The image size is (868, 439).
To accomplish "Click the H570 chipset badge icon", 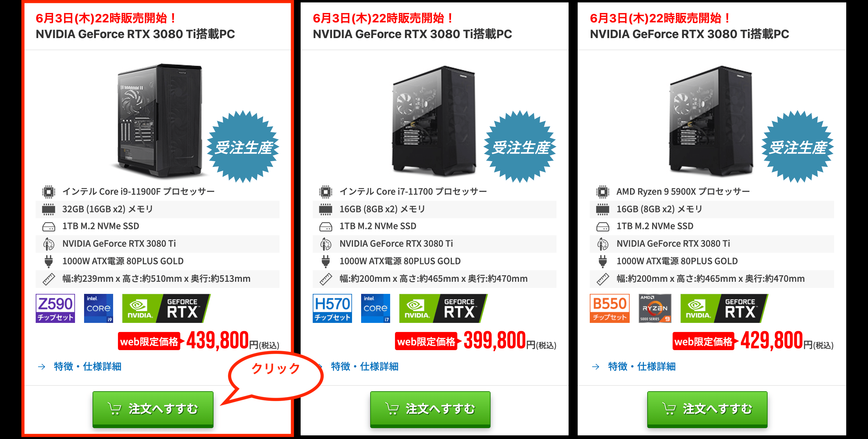I will pyautogui.click(x=332, y=308).
